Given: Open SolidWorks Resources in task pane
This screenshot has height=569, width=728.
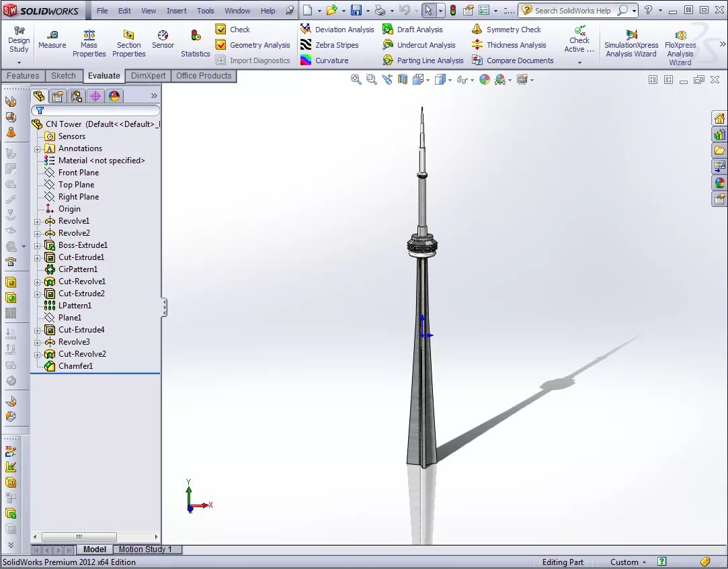Looking at the screenshot, I should click(x=719, y=119).
